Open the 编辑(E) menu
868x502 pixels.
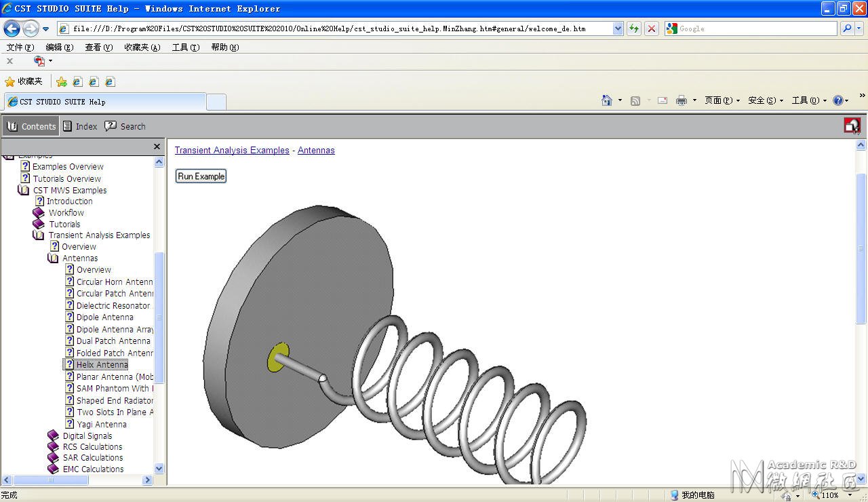(60, 47)
